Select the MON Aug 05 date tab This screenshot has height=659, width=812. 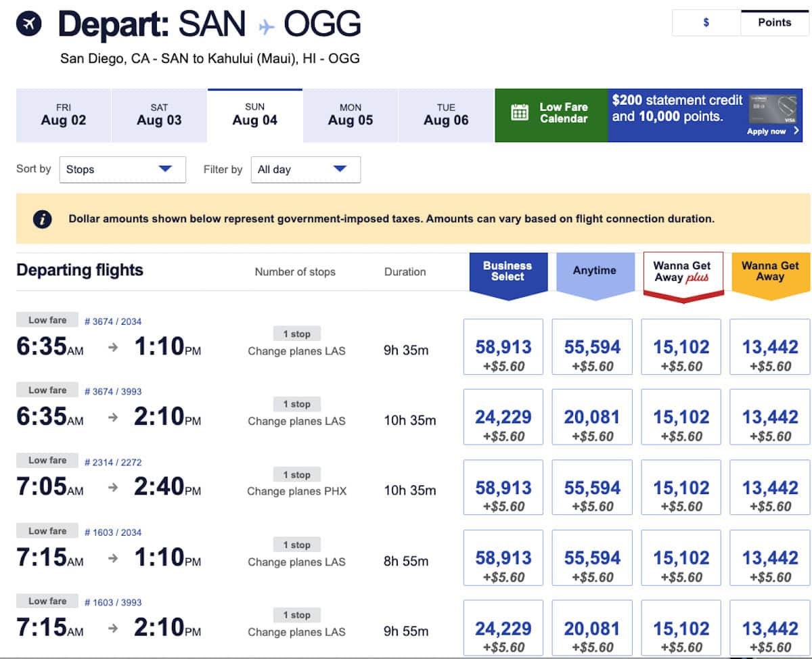point(351,115)
